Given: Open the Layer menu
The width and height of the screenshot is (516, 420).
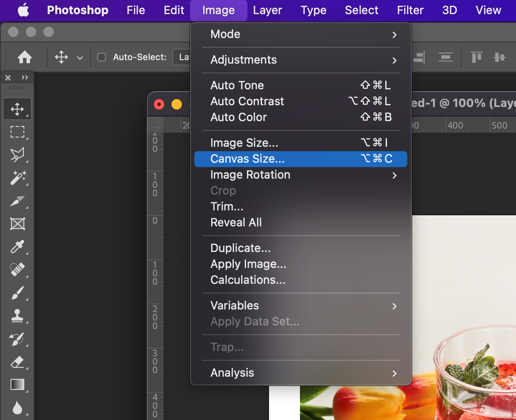Looking at the screenshot, I should coord(268,10).
